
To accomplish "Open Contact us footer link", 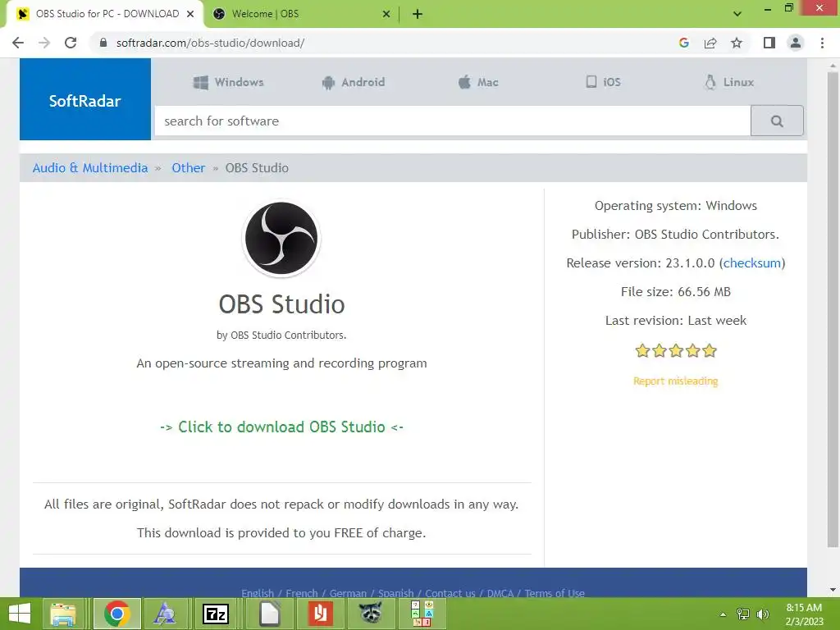I will click(450, 593).
